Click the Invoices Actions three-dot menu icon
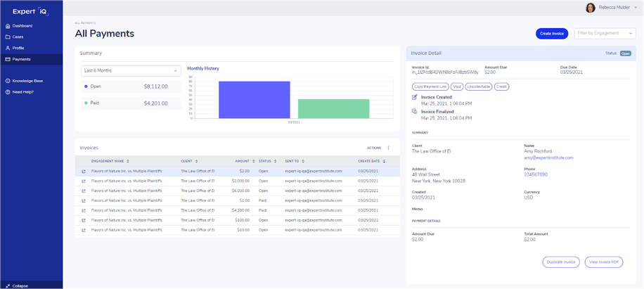This screenshot has height=289, width=644. click(388, 148)
